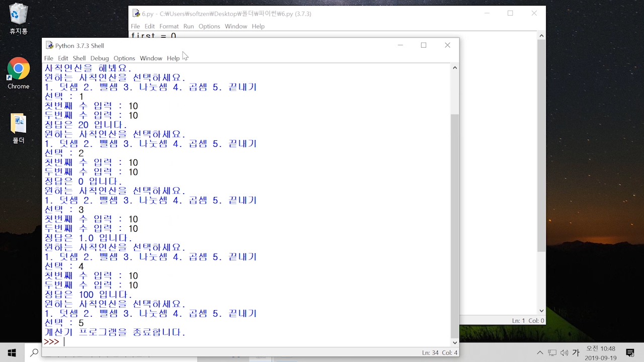Click Shell scrollbar down arrow
Image resolution: width=644 pixels, height=362 pixels.
point(455,342)
